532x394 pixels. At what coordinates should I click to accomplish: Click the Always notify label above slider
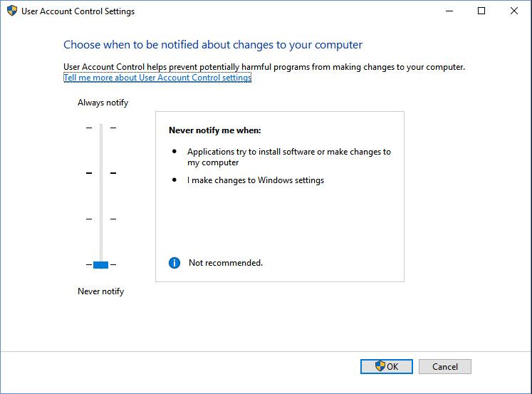[103, 103]
